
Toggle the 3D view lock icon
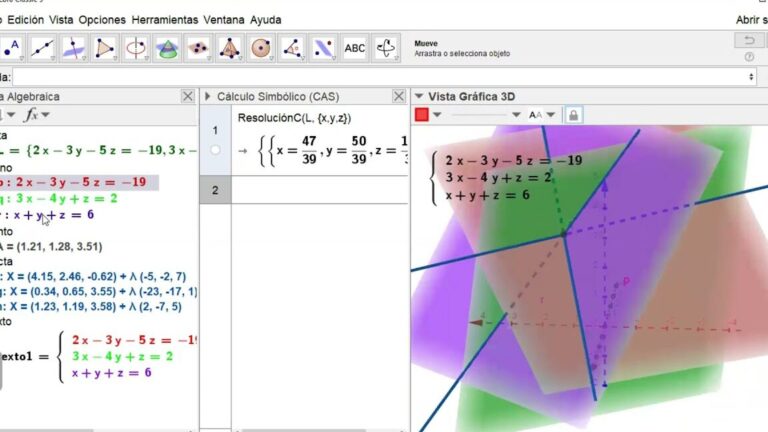(x=574, y=115)
